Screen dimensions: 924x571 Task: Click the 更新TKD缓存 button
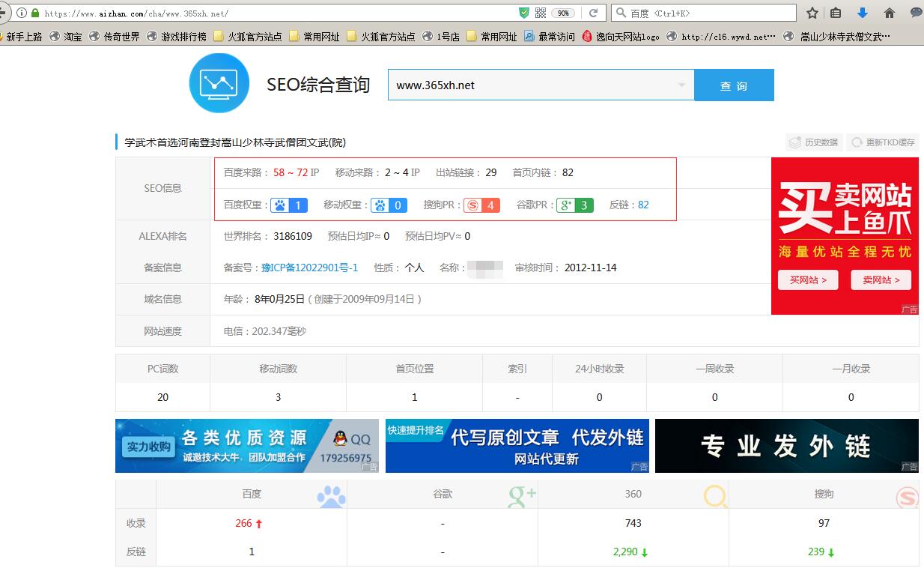pyautogui.click(x=882, y=141)
